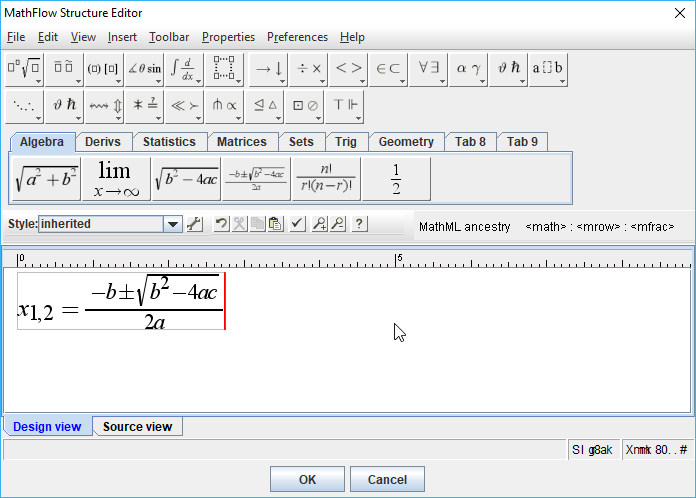Click the wrench style properties icon

click(194, 224)
